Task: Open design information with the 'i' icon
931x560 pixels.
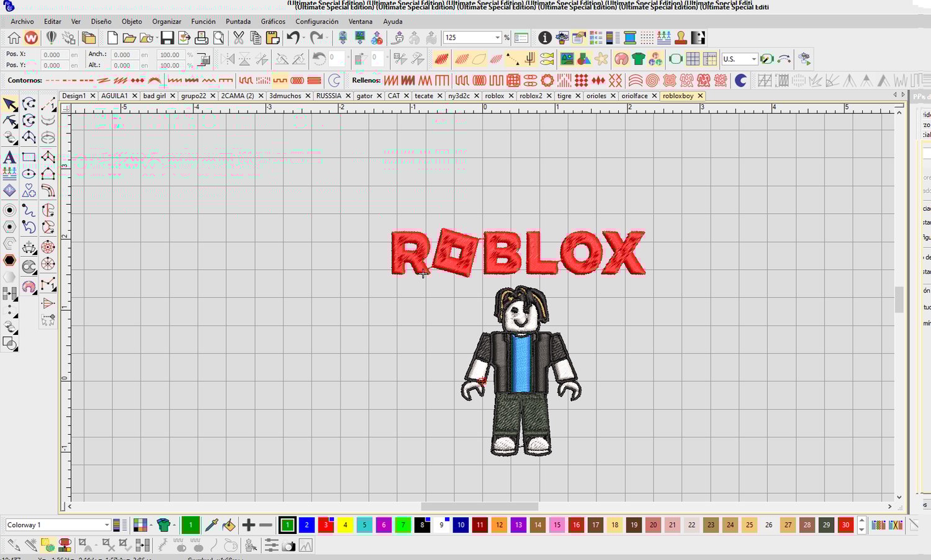Action: tap(544, 38)
